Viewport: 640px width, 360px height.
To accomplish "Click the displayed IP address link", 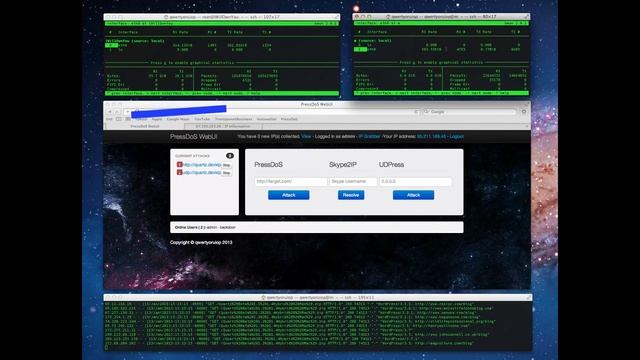I will [431, 136].
